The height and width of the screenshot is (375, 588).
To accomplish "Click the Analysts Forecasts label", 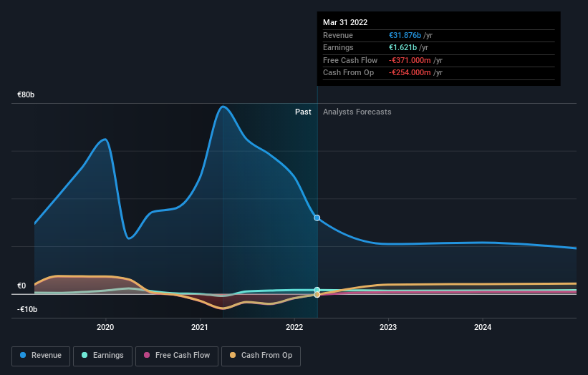I will point(357,112).
